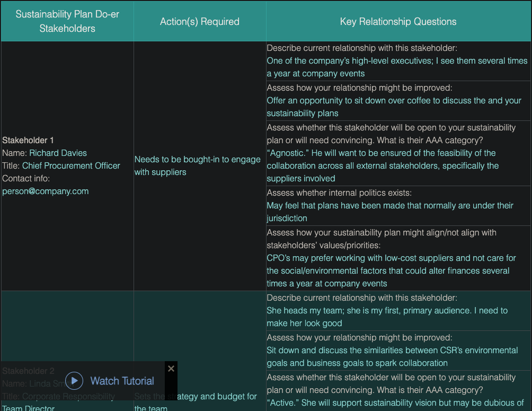Click the Action(s) Required column header
Screen dimensions: 532x411
[200, 22]
